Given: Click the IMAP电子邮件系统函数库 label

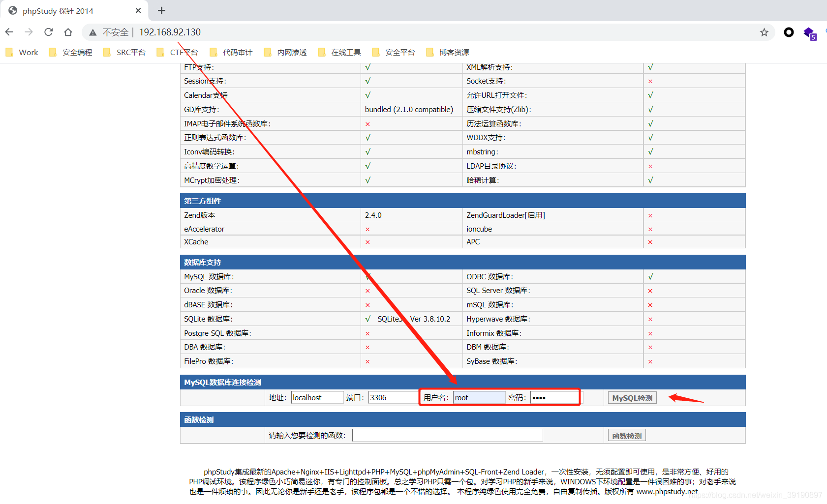Looking at the screenshot, I should (x=227, y=123).
